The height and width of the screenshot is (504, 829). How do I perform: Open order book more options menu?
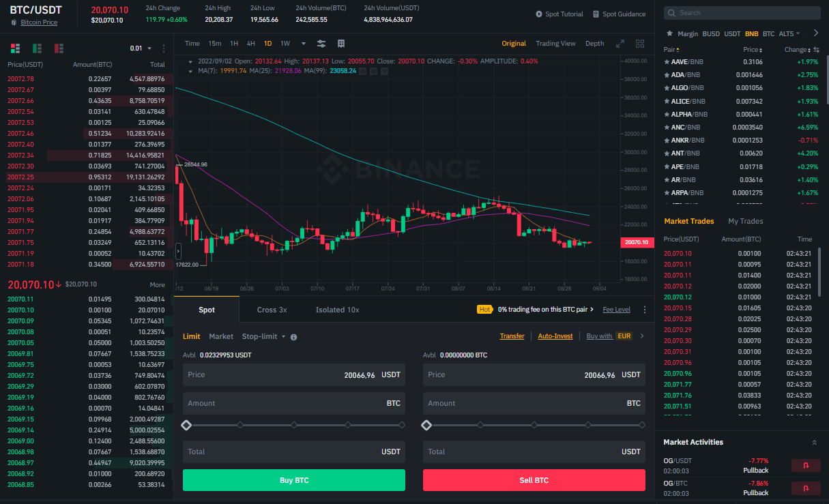coord(164,48)
